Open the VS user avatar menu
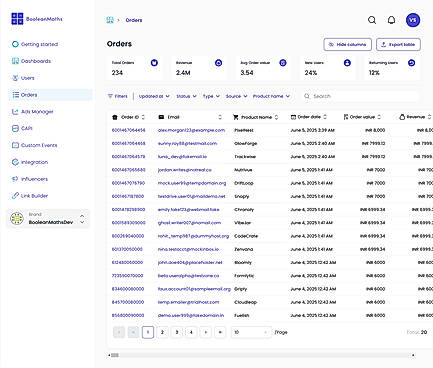The width and height of the screenshot is (433, 368). pos(413,20)
